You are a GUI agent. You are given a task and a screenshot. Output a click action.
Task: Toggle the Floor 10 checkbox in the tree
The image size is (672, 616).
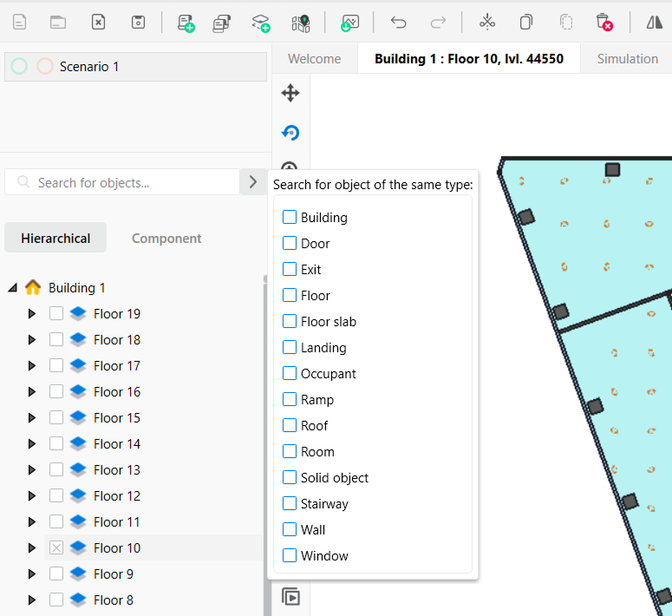coord(56,547)
